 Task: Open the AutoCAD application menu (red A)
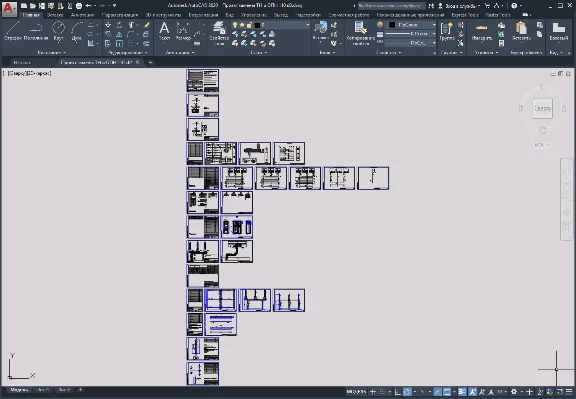(x=9, y=9)
